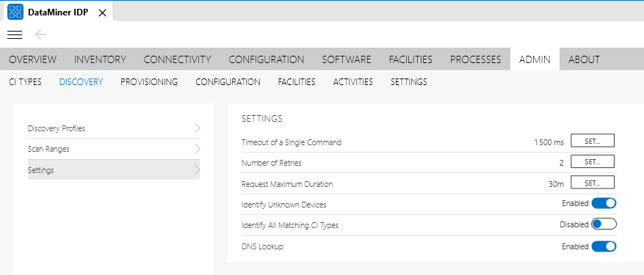This screenshot has height=275, width=644.
Task: Click the Identify Unknown Devices label
Action: 283,205
